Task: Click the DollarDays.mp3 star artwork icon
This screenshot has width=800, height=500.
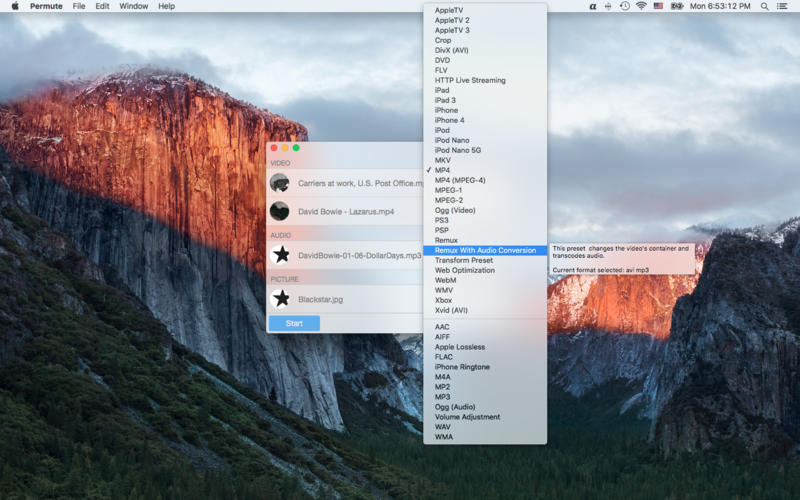Action: 281,255
